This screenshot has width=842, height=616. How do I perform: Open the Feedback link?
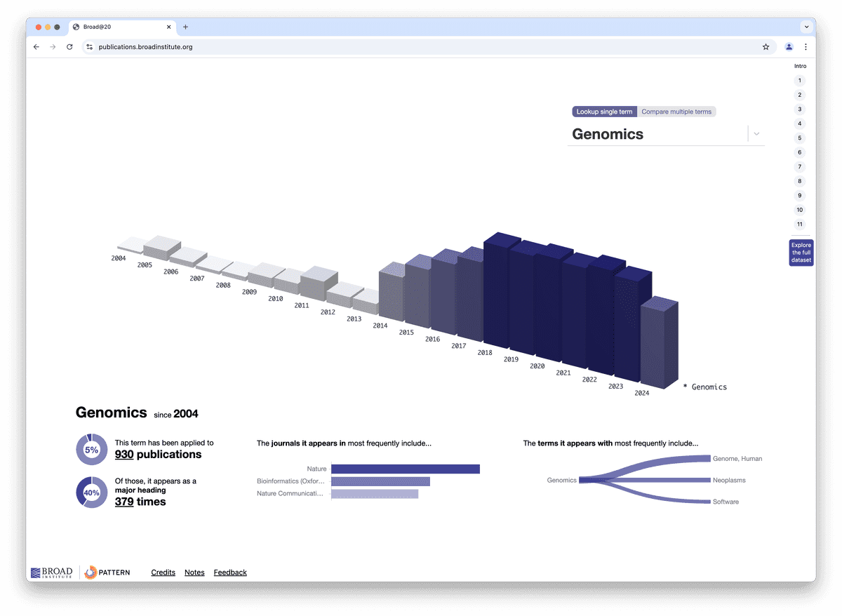[x=230, y=573]
